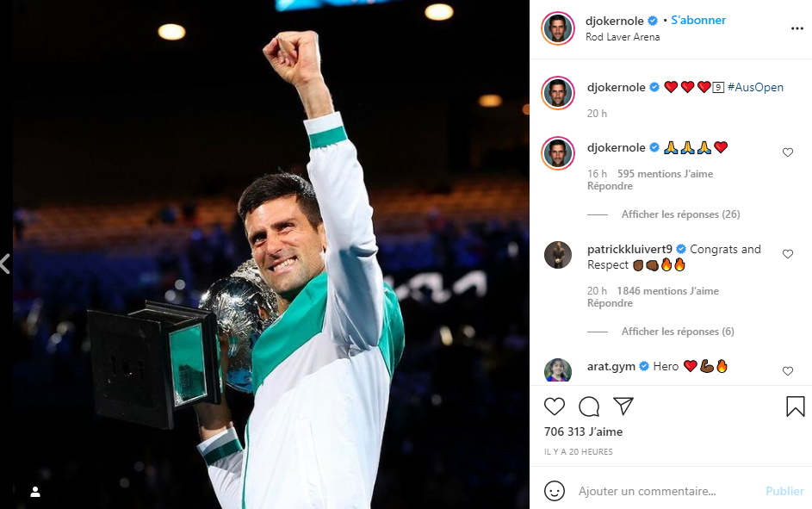Screen dimensions: 812x509
Task: Open the #AusOpen hashtag link
Action: click(x=755, y=87)
